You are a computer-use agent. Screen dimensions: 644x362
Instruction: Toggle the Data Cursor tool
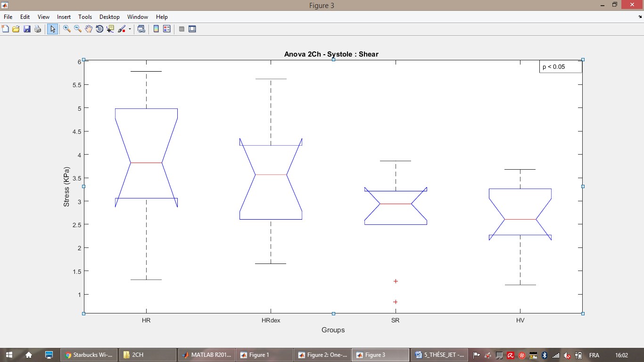click(110, 29)
